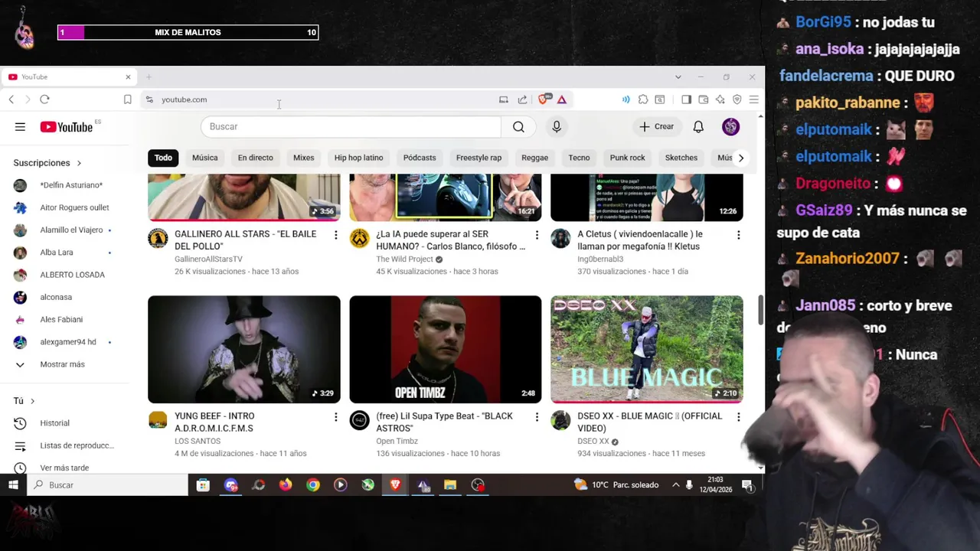Open the OPEN TIMBZ video thumbnail
980x551 pixels.
(445, 350)
